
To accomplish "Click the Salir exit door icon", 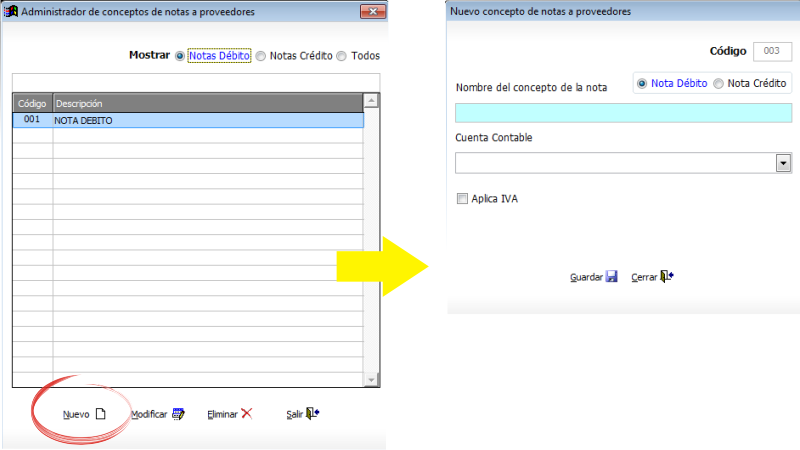I will [313, 413].
